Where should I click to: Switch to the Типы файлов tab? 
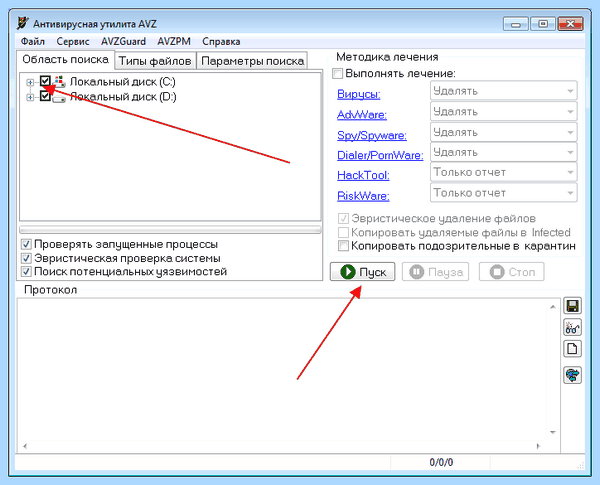[x=155, y=61]
